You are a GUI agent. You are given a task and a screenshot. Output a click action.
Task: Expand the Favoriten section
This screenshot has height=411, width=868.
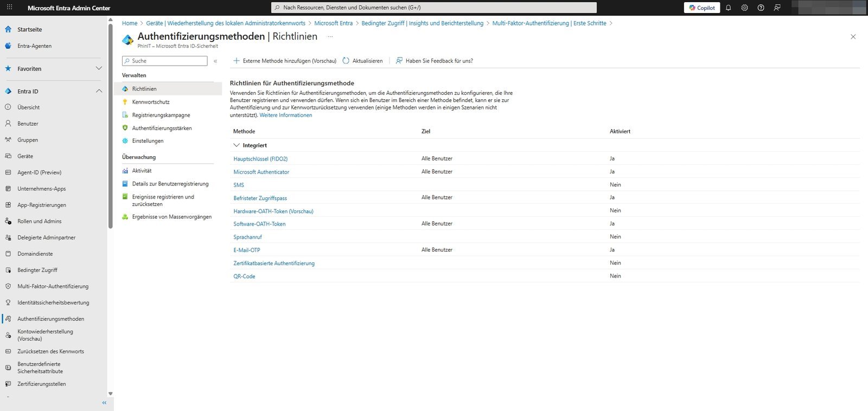[99, 68]
